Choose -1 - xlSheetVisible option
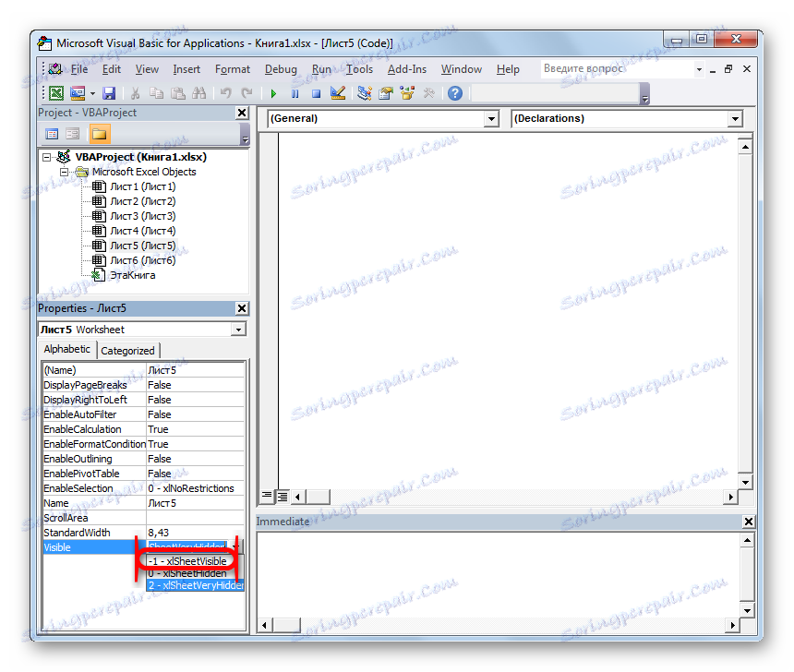This screenshot has height=672, width=794. (186, 561)
